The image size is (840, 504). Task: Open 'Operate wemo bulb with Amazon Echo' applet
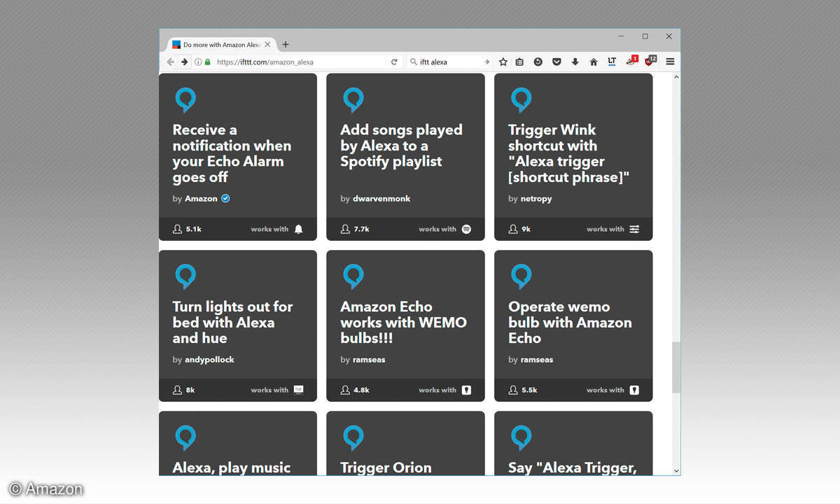coord(573,325)
